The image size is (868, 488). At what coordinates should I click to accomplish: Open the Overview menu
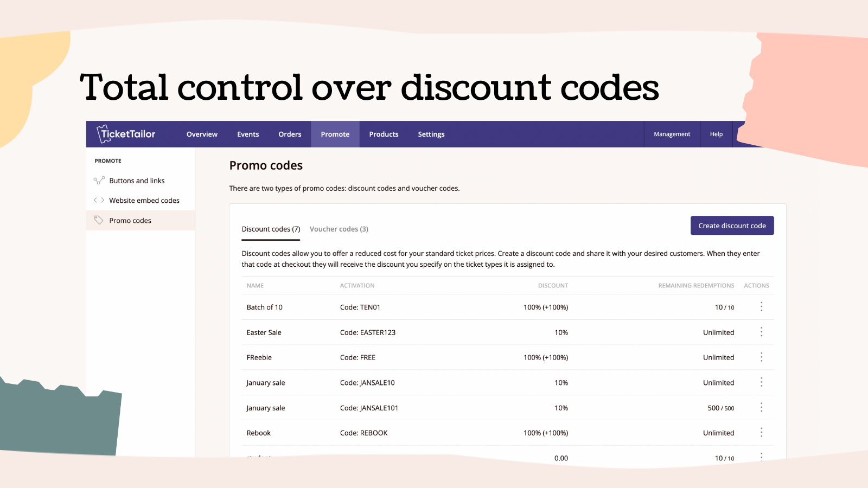click(x=202, y=134)
